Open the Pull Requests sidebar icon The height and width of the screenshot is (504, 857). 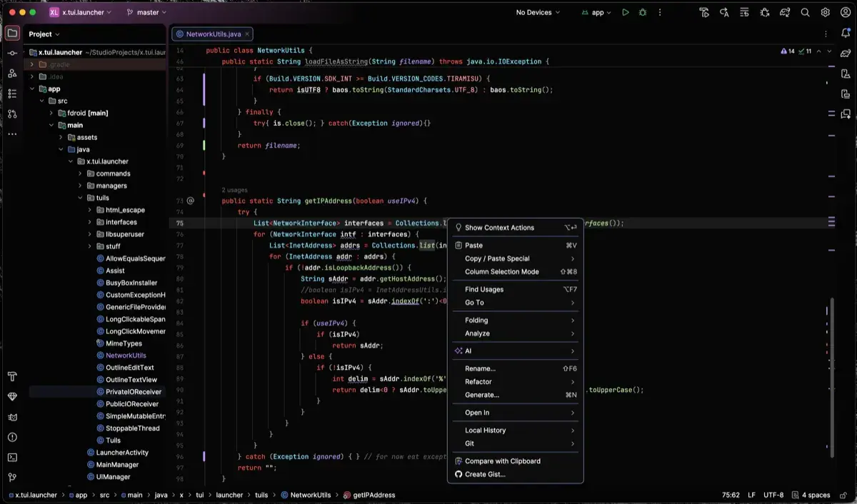(x=12, y=114)
